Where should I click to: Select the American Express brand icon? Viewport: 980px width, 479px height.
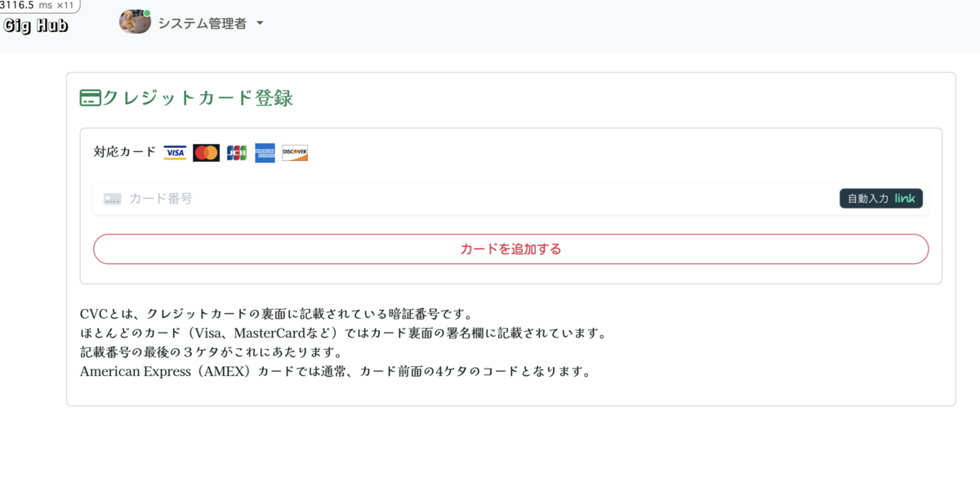pos(265,153)
